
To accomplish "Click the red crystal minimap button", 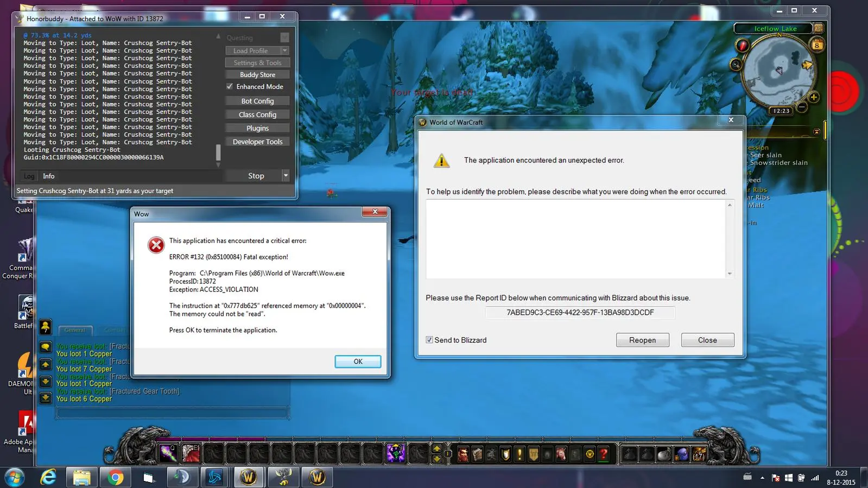I will (742, 45).
